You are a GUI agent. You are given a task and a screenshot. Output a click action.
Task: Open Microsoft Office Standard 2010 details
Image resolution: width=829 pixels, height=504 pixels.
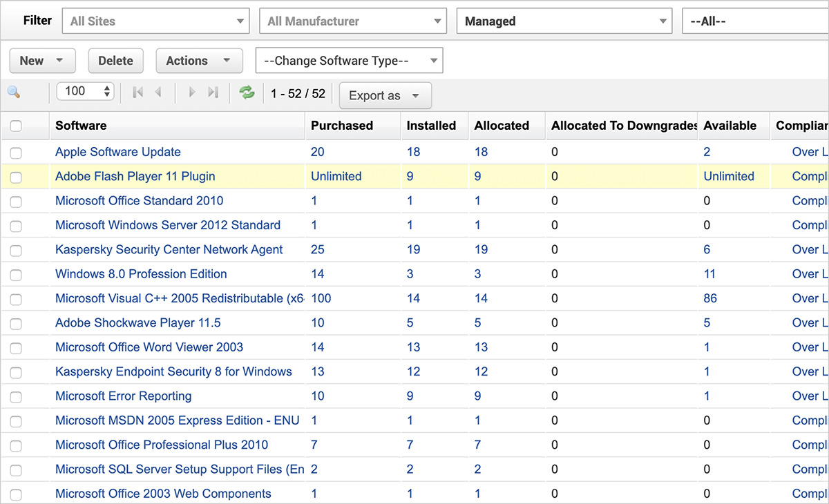point(139,201)
